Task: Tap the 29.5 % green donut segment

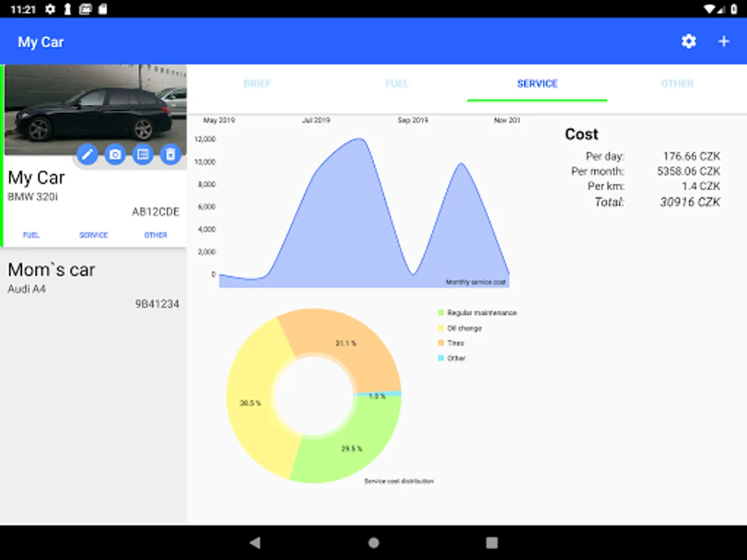Action: [352, 449]
